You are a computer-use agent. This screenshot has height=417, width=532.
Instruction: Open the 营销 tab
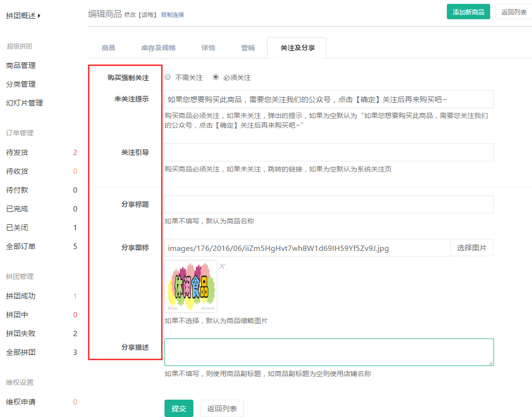pyautogui.click(x=248, y=48)
